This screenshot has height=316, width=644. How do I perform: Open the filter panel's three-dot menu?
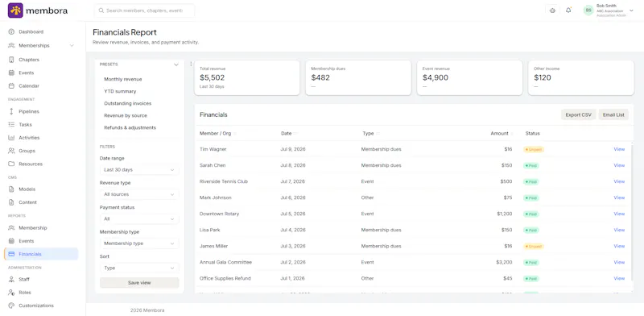(191, 64)
